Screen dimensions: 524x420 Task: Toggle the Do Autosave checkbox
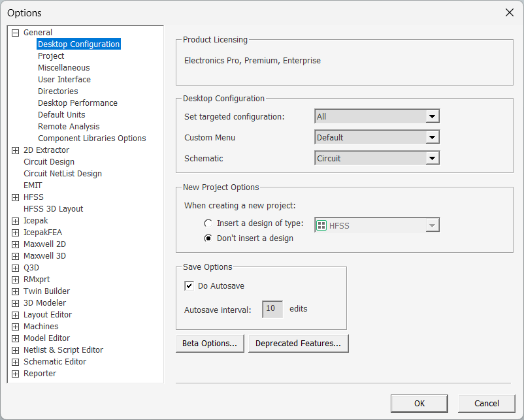[189, 285]
